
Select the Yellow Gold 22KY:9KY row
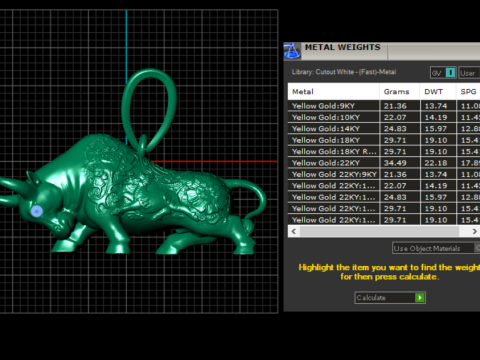click(x=384, y=174)
